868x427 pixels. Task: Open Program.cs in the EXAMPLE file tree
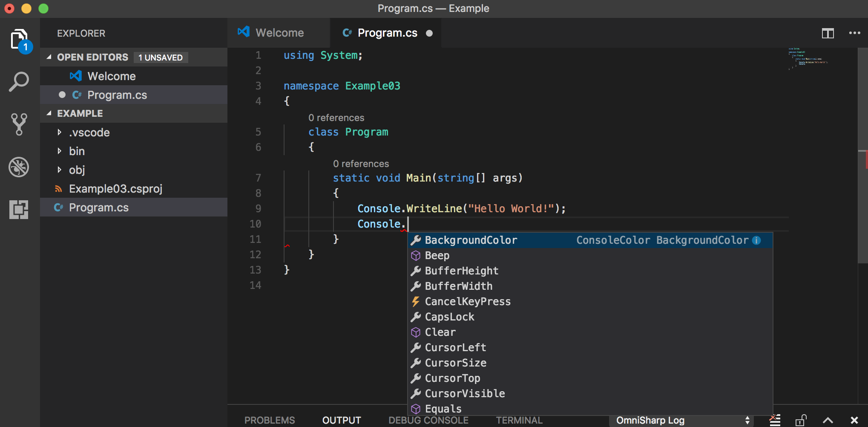tap(134, 208)
